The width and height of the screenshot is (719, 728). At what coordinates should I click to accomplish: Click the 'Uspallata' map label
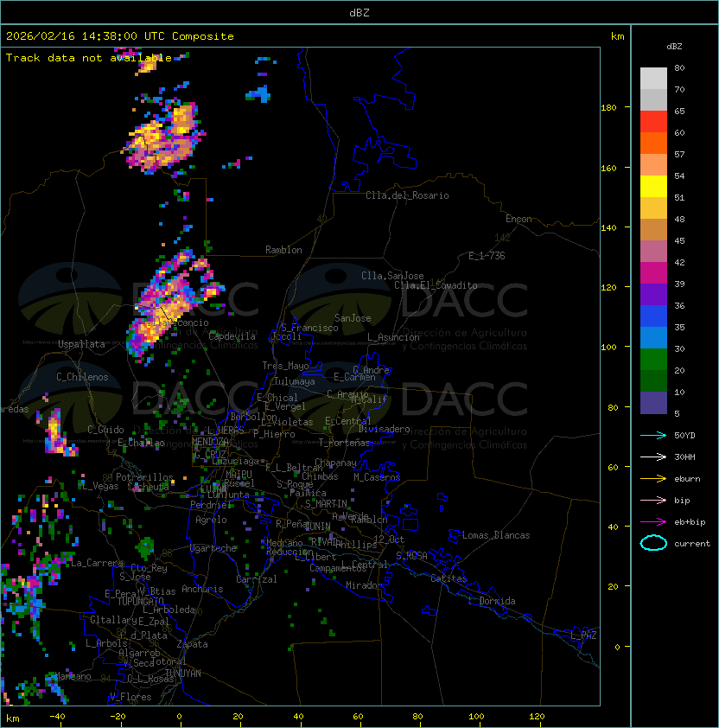pos(81,344)
